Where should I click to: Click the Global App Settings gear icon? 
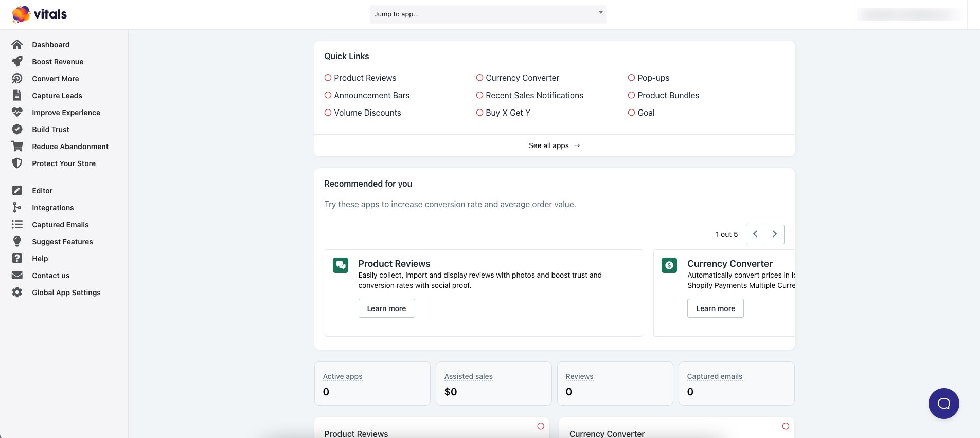point(17,293)
